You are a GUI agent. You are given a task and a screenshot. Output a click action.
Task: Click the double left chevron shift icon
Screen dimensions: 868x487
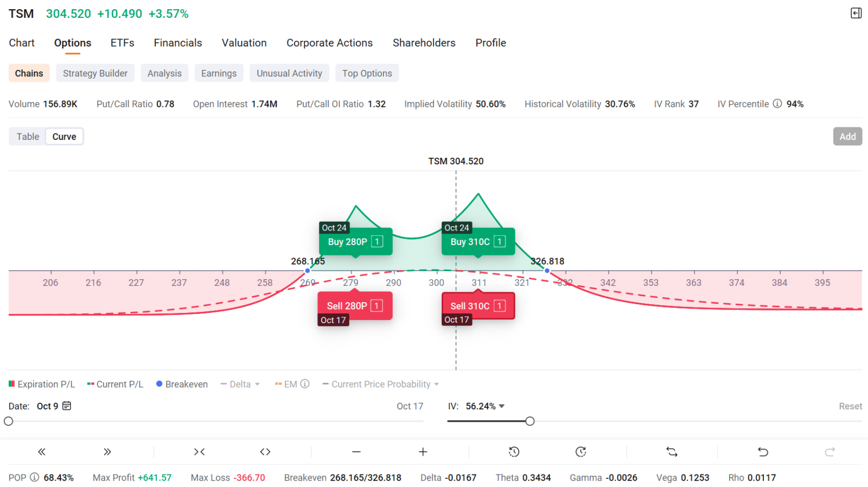[42, 452]
